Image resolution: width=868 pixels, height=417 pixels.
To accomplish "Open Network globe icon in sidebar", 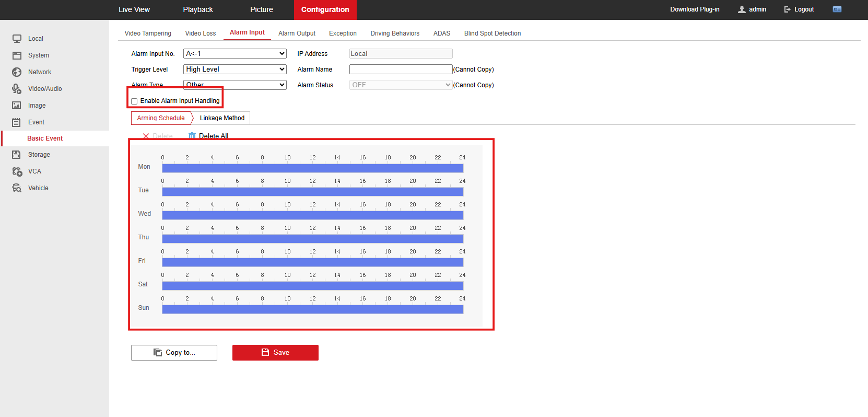I will pyautogui.click(x=17, y=72).
